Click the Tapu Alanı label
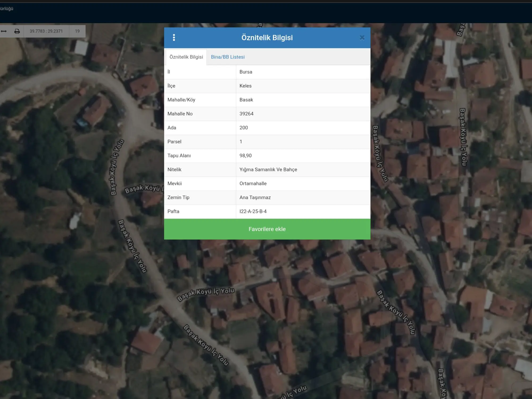Image resolution: width=532 pixels, height=399 pixels. [x=179, y=156]
